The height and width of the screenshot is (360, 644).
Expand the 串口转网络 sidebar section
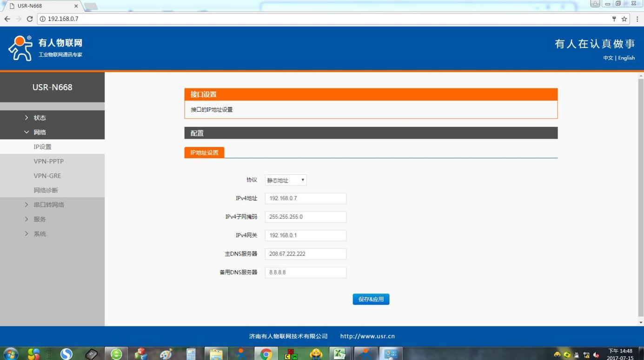pos(49,205)
